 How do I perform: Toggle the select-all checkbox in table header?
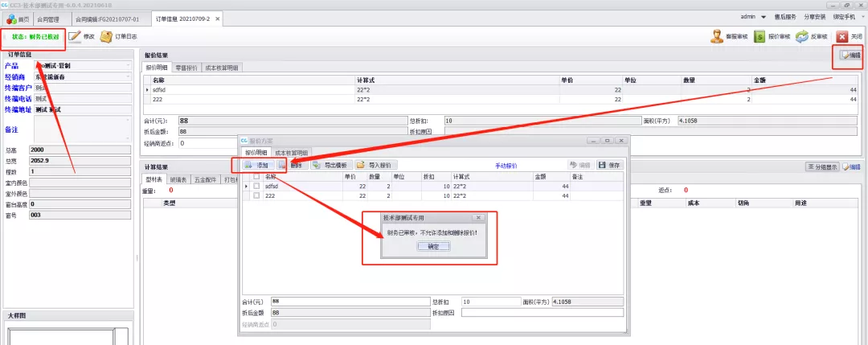pyautogui.click(x=256, y=176)
